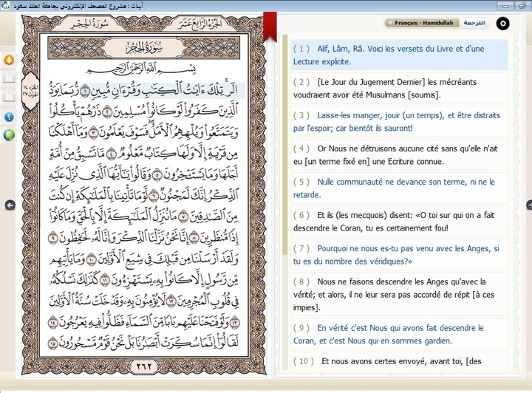Click the translation panel scrollbar thumb
This screenshot has width=532, height=393.
pos(285,145)
